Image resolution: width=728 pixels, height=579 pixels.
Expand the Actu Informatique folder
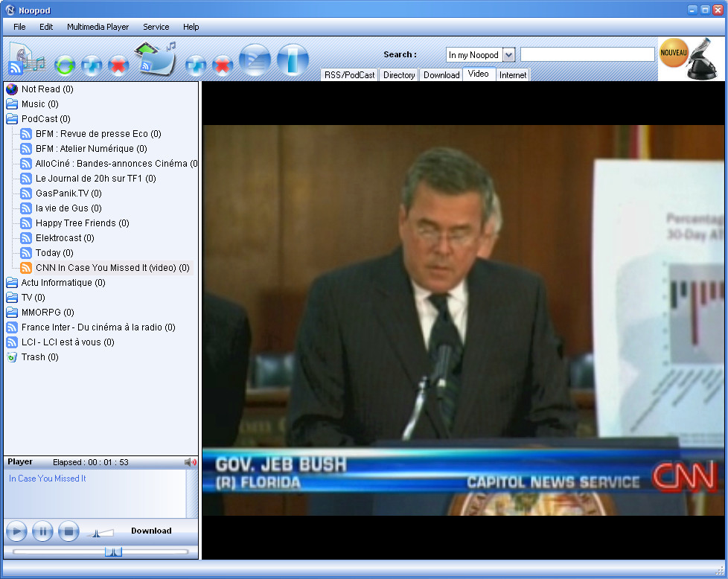(x=12, y=283)
